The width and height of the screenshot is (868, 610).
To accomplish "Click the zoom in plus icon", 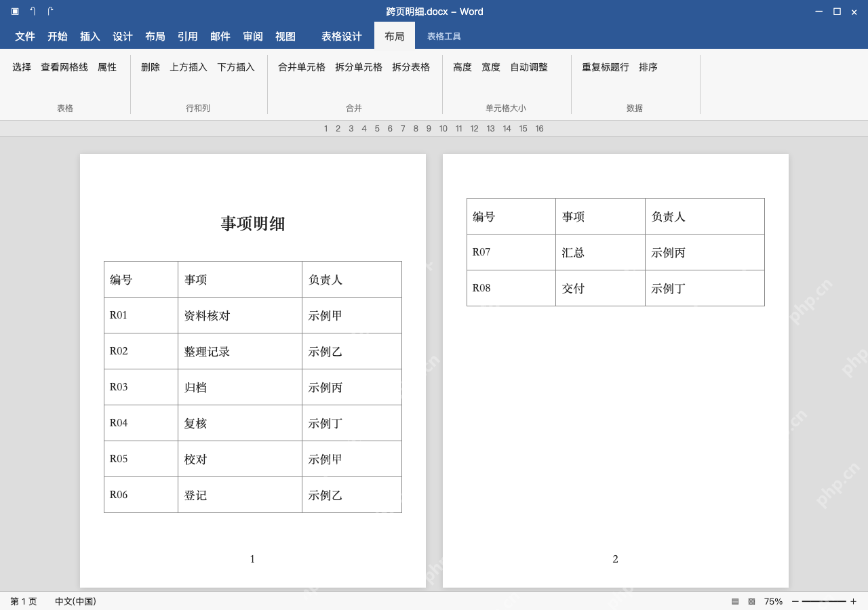I will [x=853, y=601].
